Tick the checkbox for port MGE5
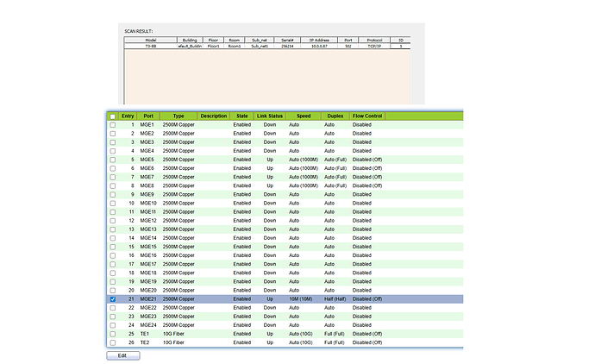Screen dimensions: 595x364 pyautogui.click(x=112, y=160)
